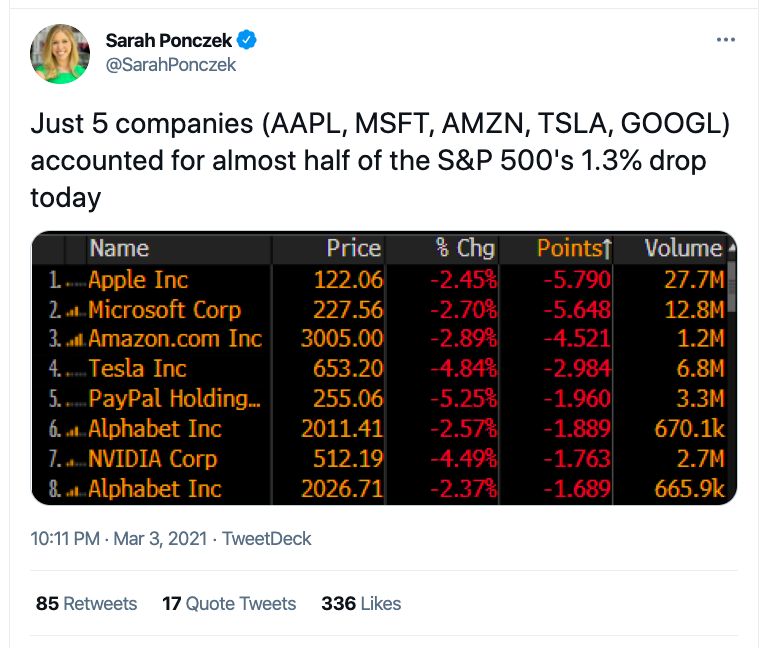Click the Points sort arrow header
Viewport: 771px width, 648px height.
pos(574,249)
